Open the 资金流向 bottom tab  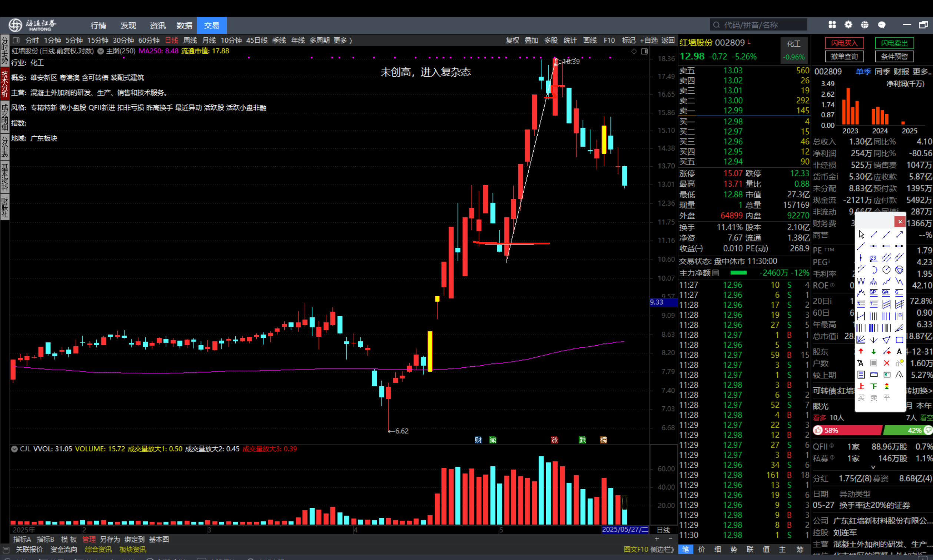point(63,549)
